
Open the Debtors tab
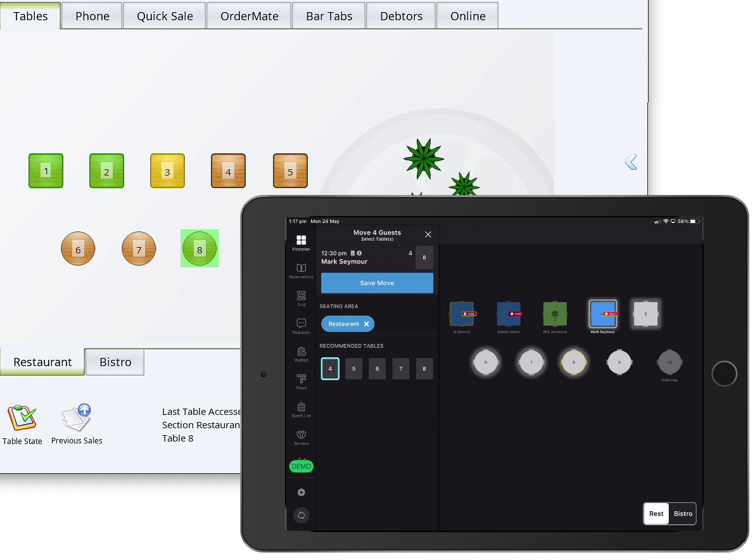401,16
